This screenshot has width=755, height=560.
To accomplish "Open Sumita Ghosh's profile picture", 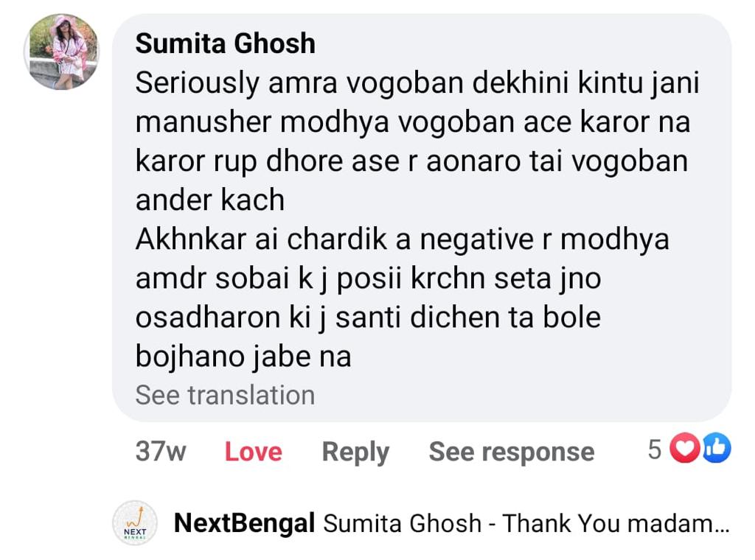I will [x=61, y=52].
